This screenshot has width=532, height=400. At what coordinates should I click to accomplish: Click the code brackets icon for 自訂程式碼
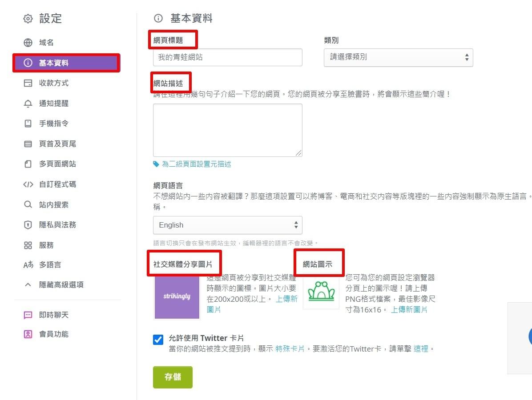tap(28, 184)
